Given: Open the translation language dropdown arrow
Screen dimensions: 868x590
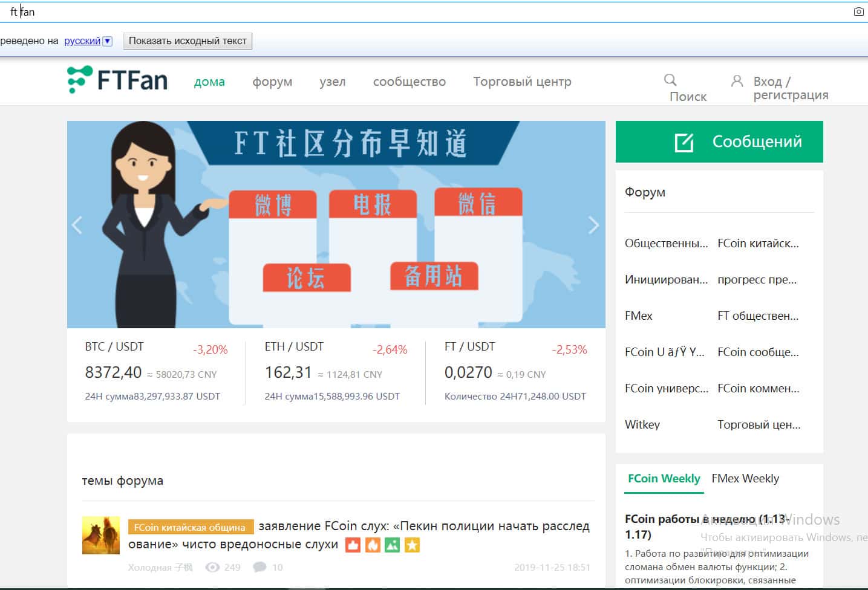Looking at the screenshot, I should click(x=108, y=41).
